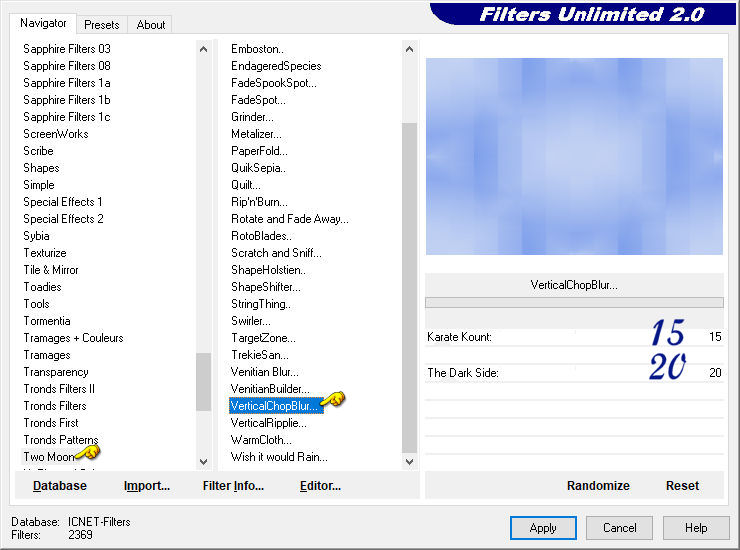Select Rotate and Fade Away... filter
Viewport: 740px width, 550px height.
point(290,219)
